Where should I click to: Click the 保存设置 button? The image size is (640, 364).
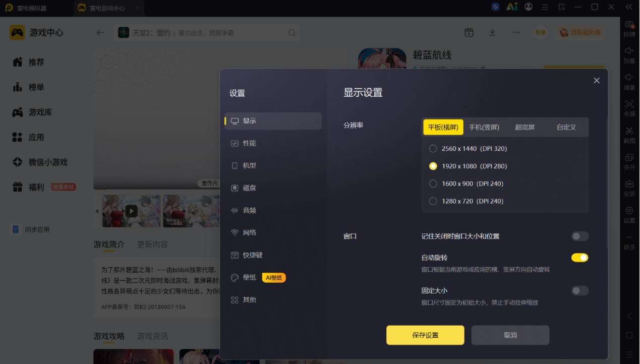pyautogui.click(x=425, y=335)
